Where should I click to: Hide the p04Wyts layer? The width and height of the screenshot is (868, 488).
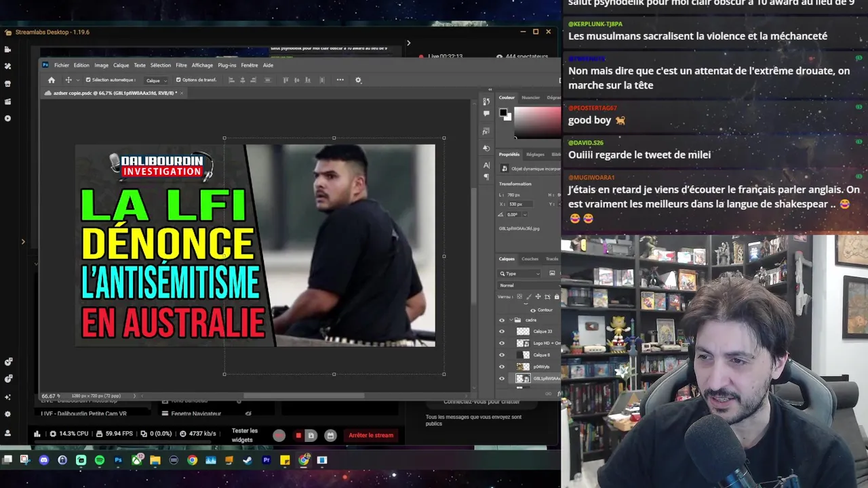tap(502, 367)
